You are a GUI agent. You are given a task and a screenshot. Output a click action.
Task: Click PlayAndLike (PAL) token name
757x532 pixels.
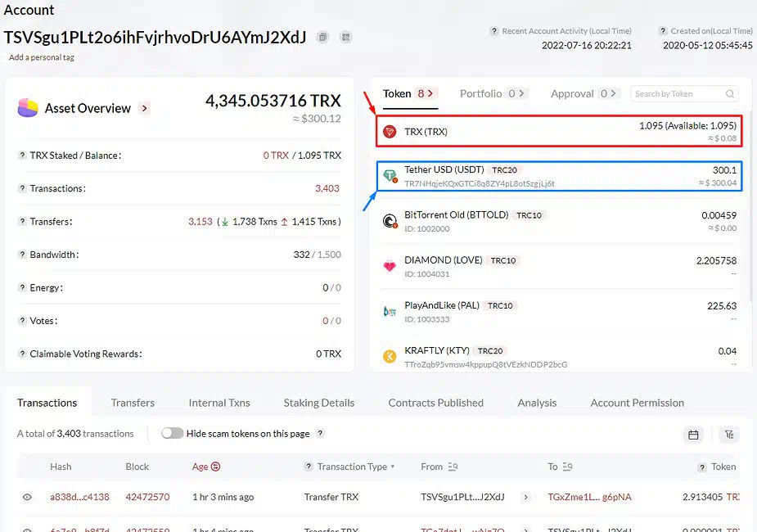point(442,305)
